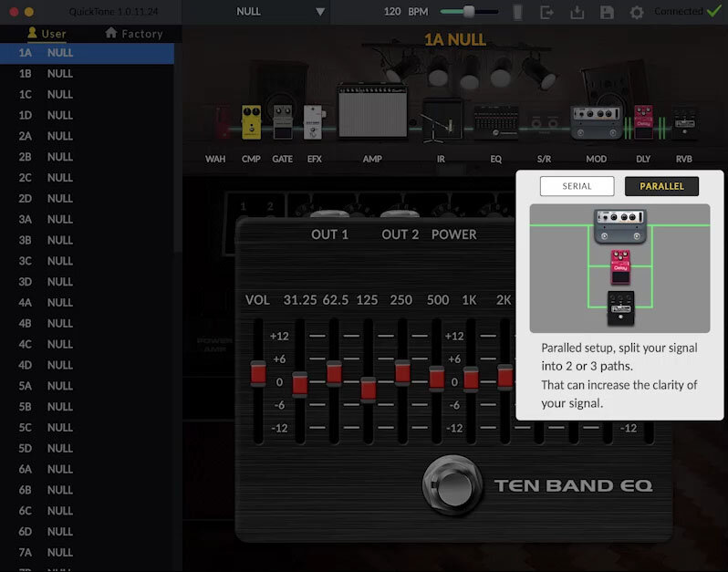Select preset 2D NULL

(x=87, y=199)
